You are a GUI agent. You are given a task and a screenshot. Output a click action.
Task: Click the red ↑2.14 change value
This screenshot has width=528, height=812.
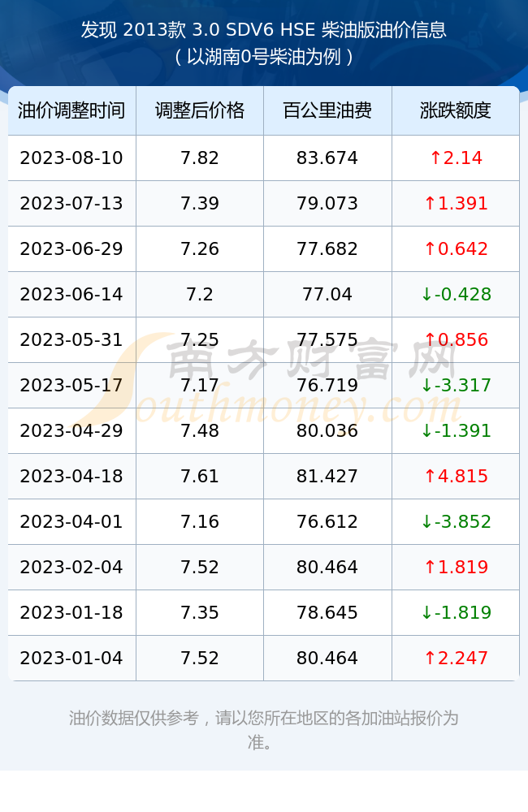coord(456,158)
